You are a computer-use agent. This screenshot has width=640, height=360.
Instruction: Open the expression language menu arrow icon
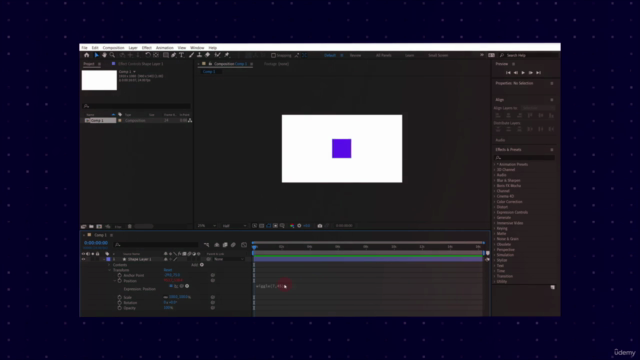tap(187, 286)
